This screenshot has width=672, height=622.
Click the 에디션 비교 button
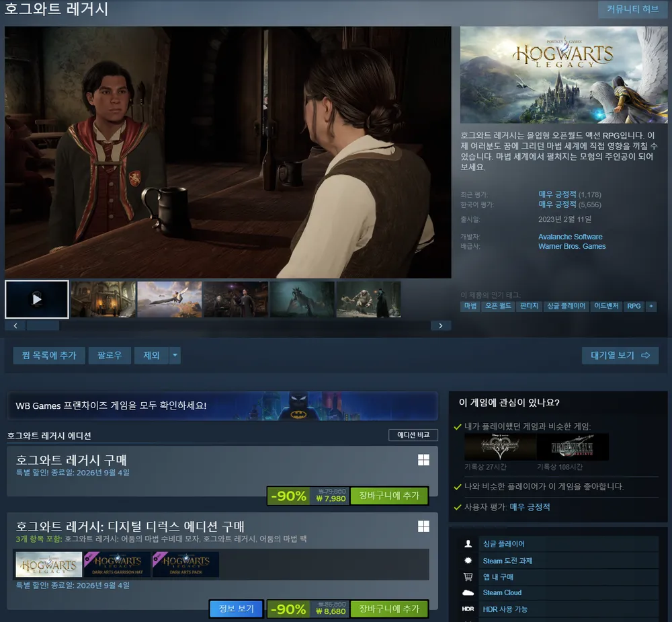point(413,434)
